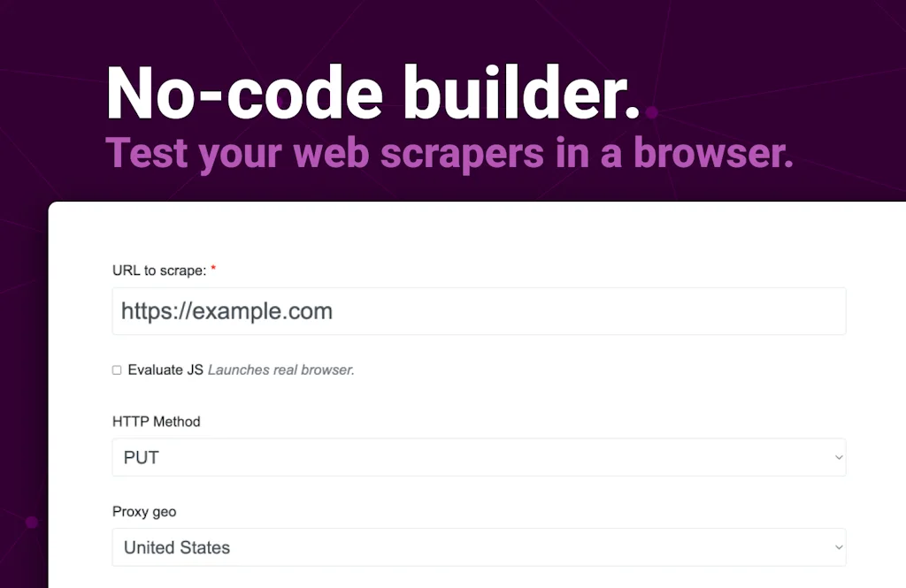Viewport: 906px width, 588px height.
Task: Click the "Evaluate JS" label text
Action: coord(166,370)
